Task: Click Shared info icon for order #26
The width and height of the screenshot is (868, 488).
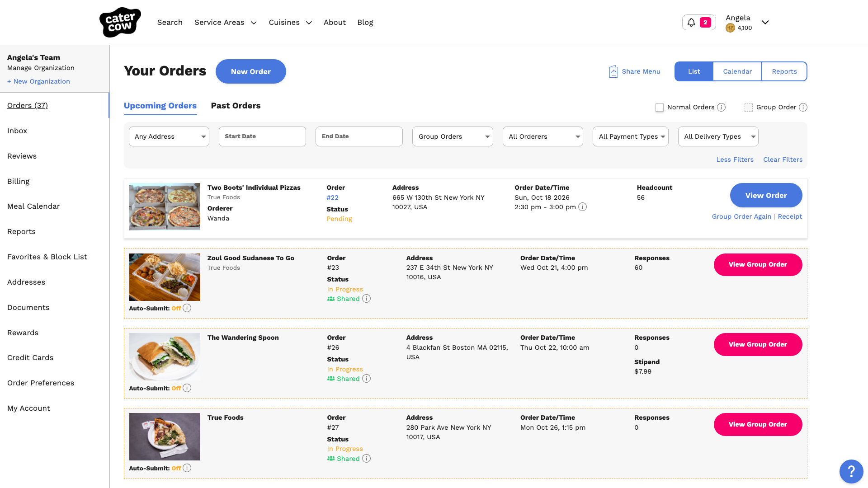Action: pyautogui.click(x=367, y=379)
